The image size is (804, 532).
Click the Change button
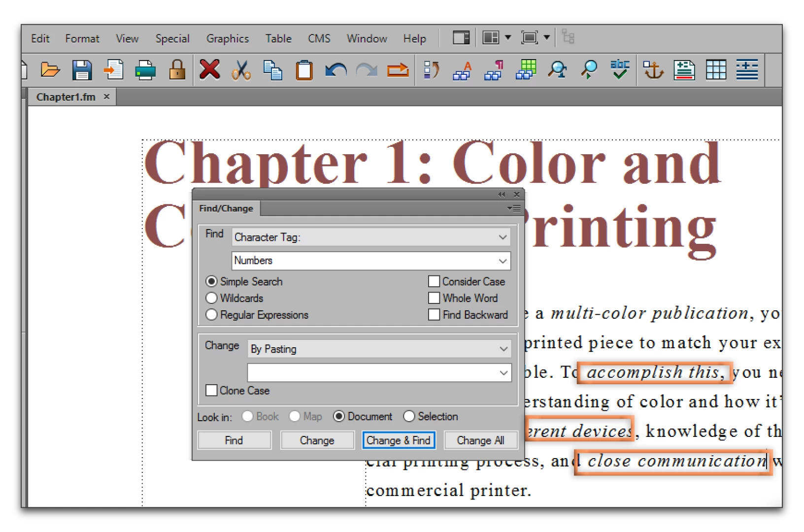(317, 440)
